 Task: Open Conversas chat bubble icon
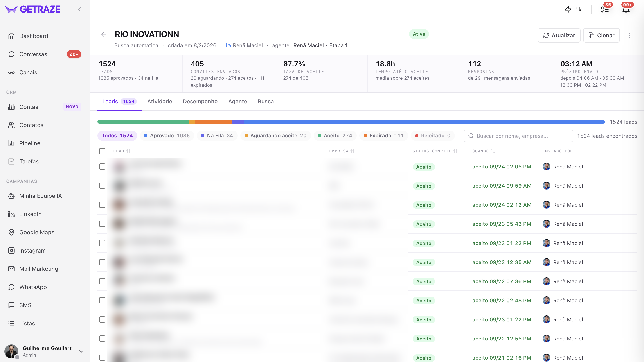11,54
